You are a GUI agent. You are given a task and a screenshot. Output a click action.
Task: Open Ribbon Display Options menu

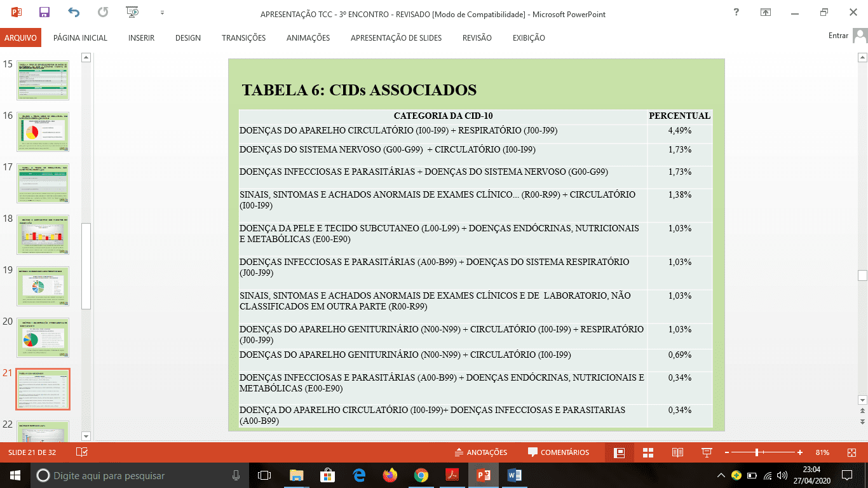(x=766, y=12)
